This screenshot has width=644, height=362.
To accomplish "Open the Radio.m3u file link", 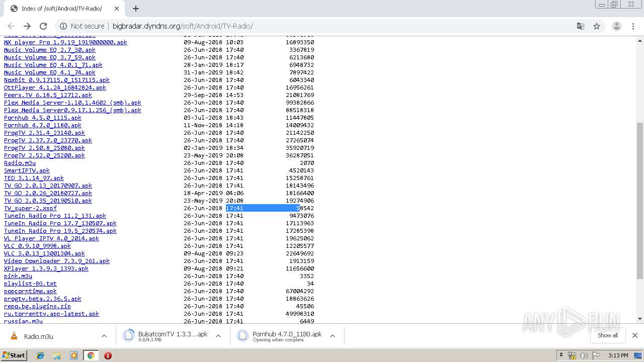I will point(20,163).
